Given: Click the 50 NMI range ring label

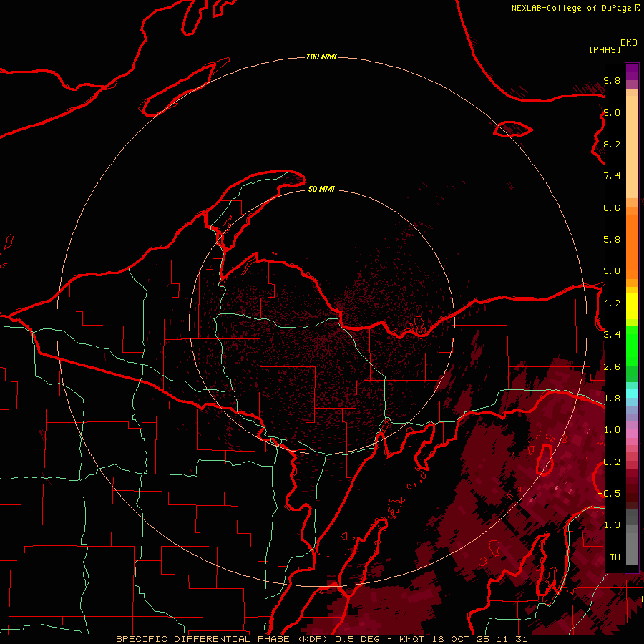Looking at the screenshot, I should [x=321, y=189].
